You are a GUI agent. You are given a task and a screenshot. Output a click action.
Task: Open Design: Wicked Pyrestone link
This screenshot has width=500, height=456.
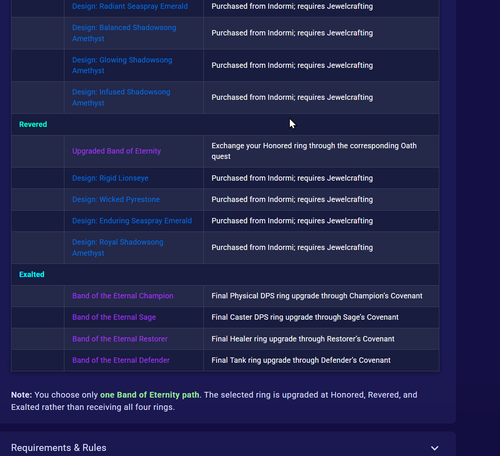pyautogui.click(x=116, y=199)
